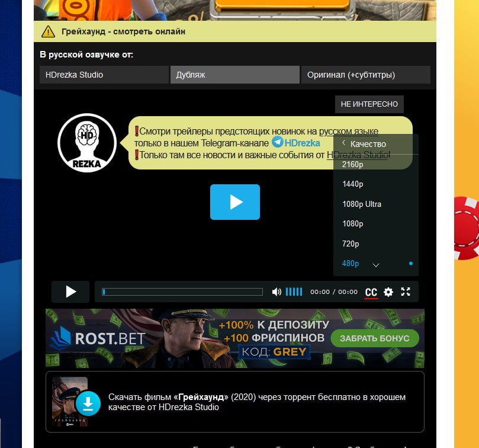479x448 pixels.
Task: Enter fullscreen mode with the expand icon
Action: pos(406,292)
